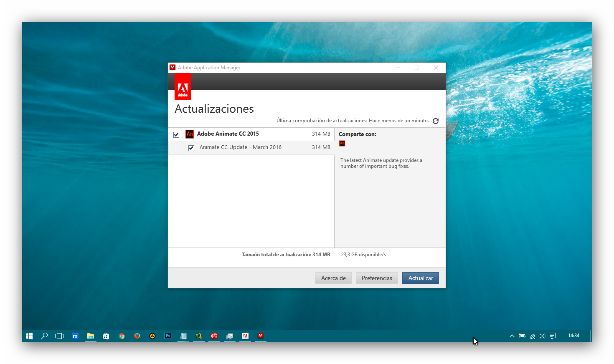Uncheck Animate CC Update - March 2016 checkbox
The image size is (614, 364).
191,148
